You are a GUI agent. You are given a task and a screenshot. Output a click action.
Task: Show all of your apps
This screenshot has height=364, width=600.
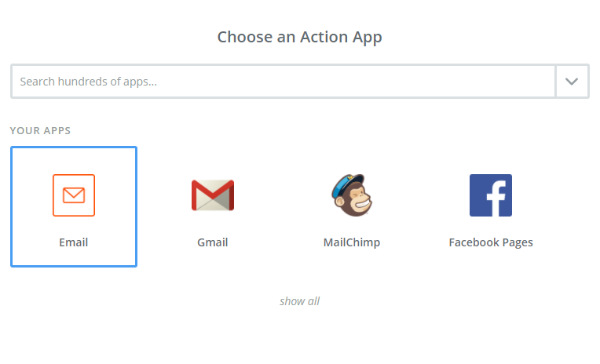click(299, 301)
